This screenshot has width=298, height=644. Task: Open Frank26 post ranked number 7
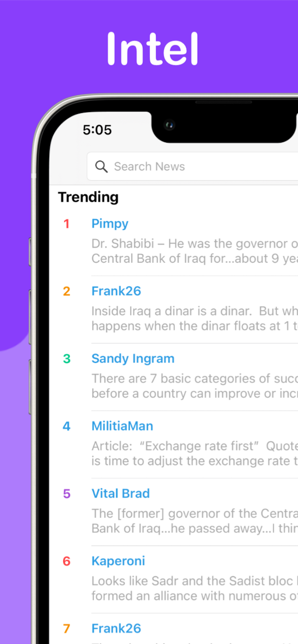(116, 628)
